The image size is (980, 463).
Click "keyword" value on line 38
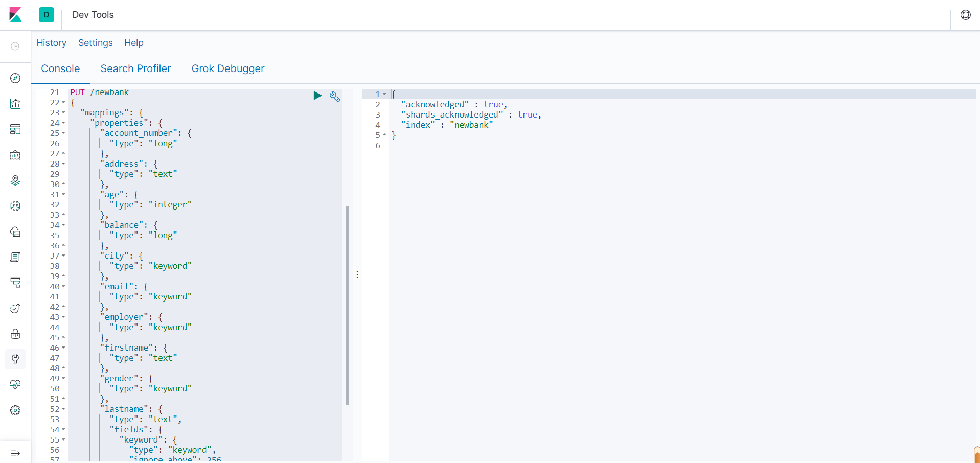[x=170, y=266]
